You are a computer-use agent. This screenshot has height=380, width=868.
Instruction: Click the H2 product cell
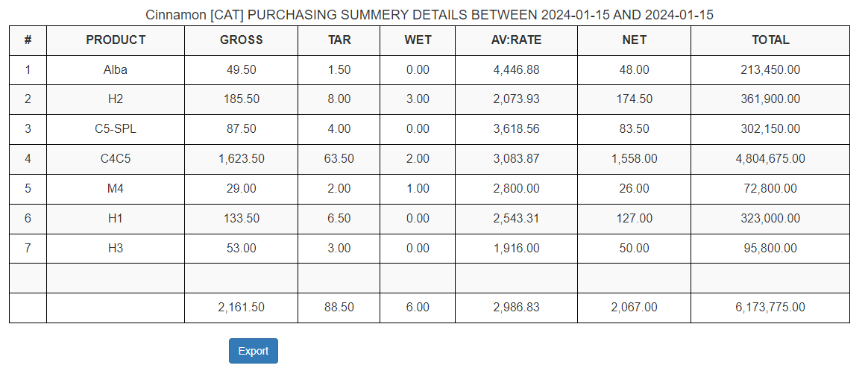pyautogui.click(x=116, y=99)
